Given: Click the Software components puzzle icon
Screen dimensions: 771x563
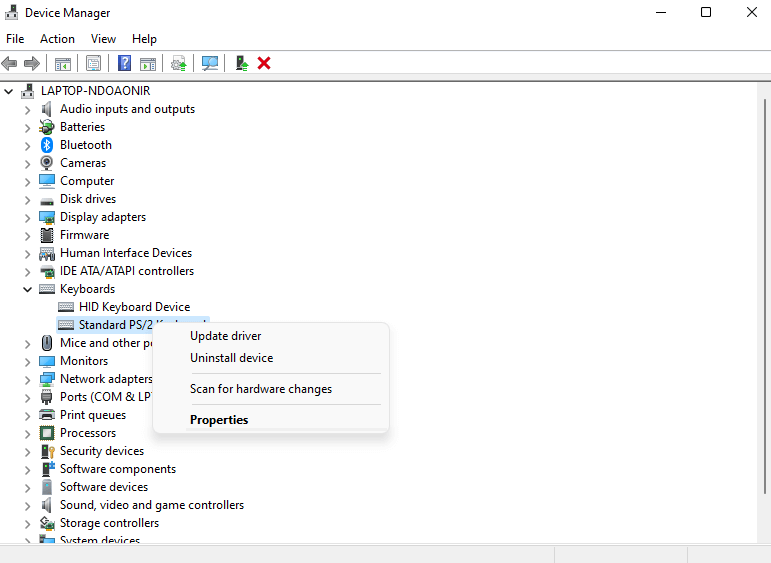Looking at the screenshot, I should point(48,469).
